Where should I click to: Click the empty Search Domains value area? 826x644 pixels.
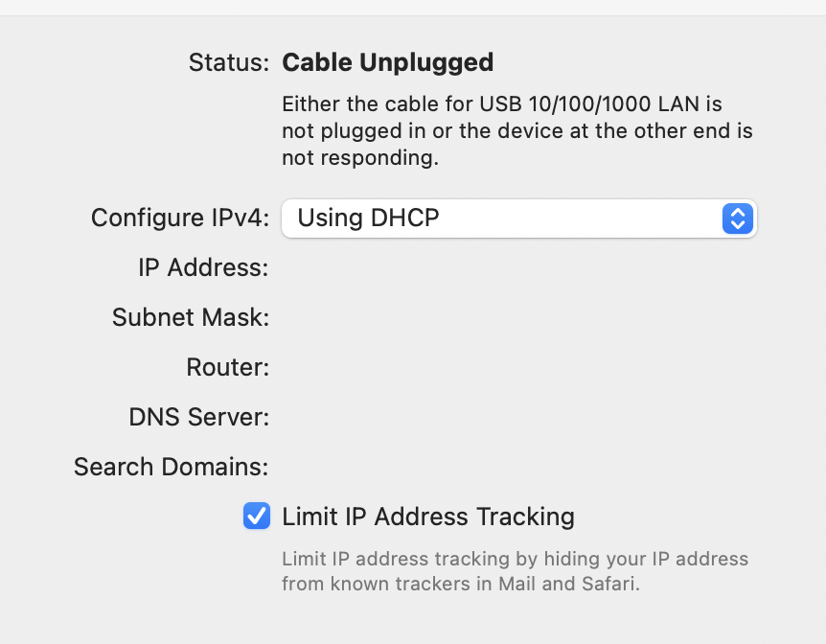point(517,467)
